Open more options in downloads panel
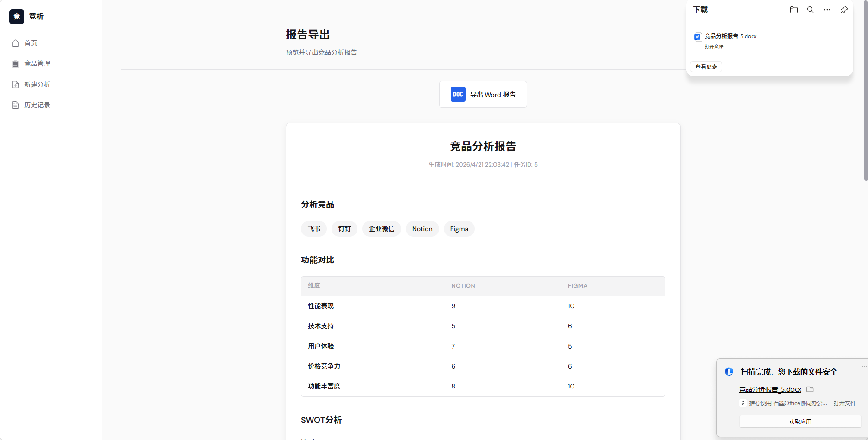 click(x=827, y=10)
